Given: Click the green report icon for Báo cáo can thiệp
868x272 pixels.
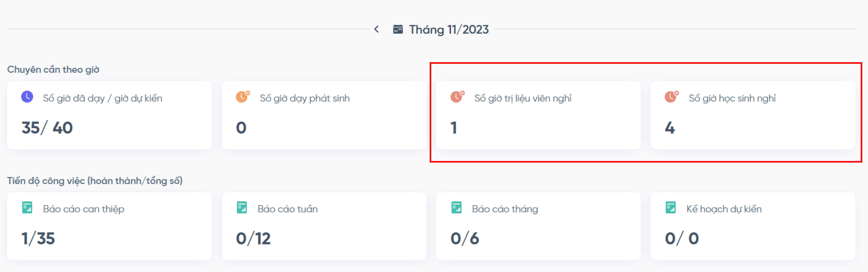Looking at the screenshot, I should coord(27,208).
